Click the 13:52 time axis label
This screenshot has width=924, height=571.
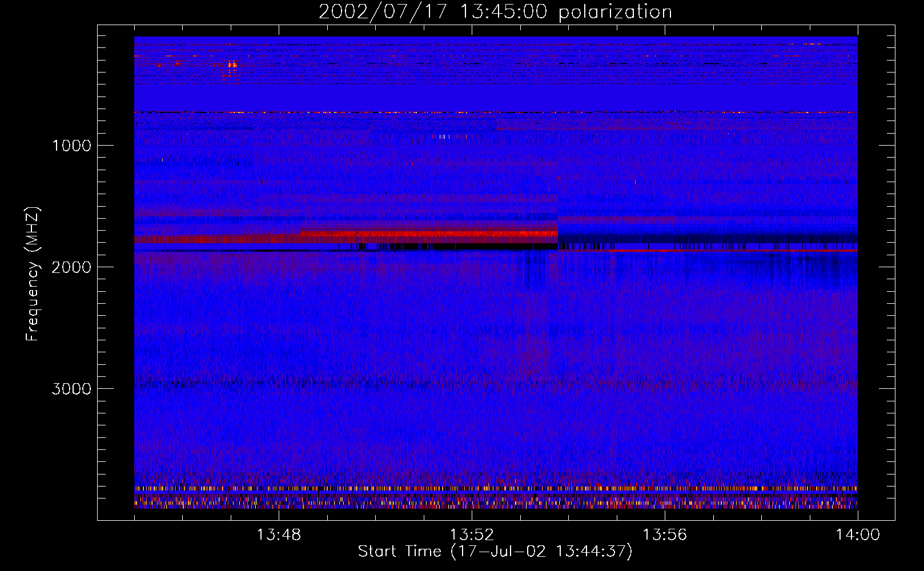(472, 535)
